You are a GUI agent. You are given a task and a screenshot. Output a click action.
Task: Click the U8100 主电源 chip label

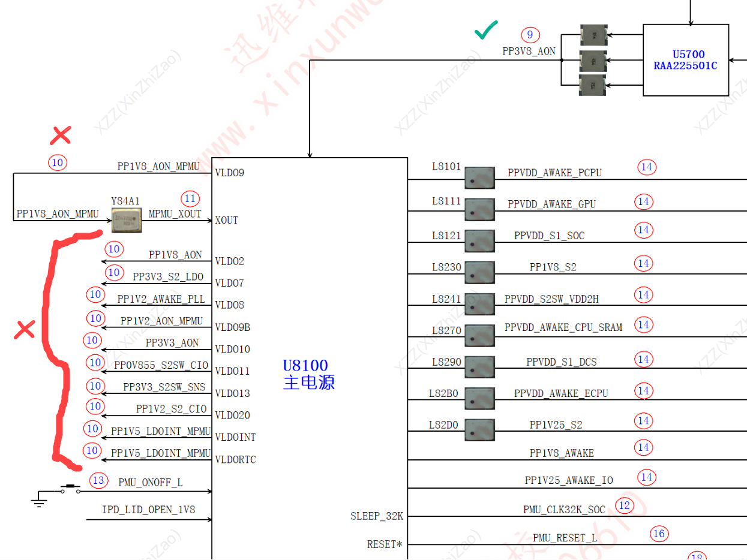(x=308, y=374)
